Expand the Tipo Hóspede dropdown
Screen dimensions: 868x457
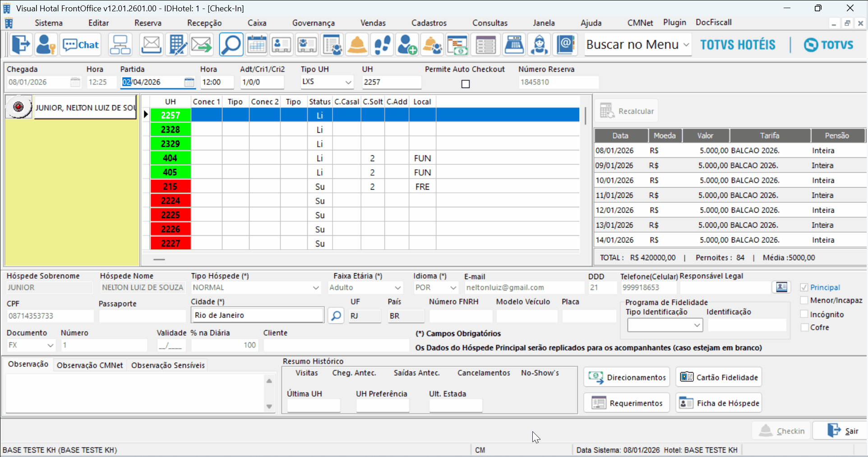pyautogui.click(x=316, y=288)
